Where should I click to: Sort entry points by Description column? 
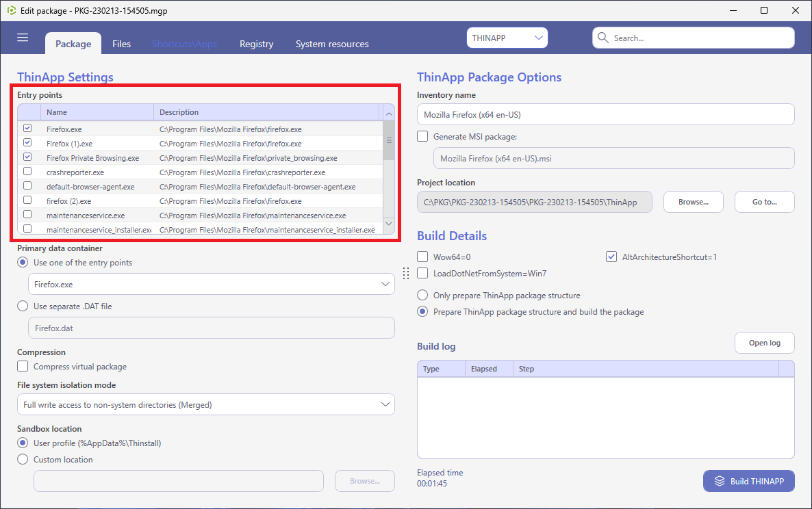(x=267, y=112)
